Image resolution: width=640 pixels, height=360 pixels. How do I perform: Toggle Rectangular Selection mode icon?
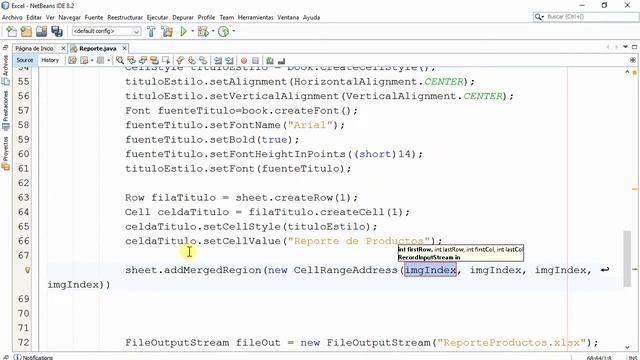166,60
